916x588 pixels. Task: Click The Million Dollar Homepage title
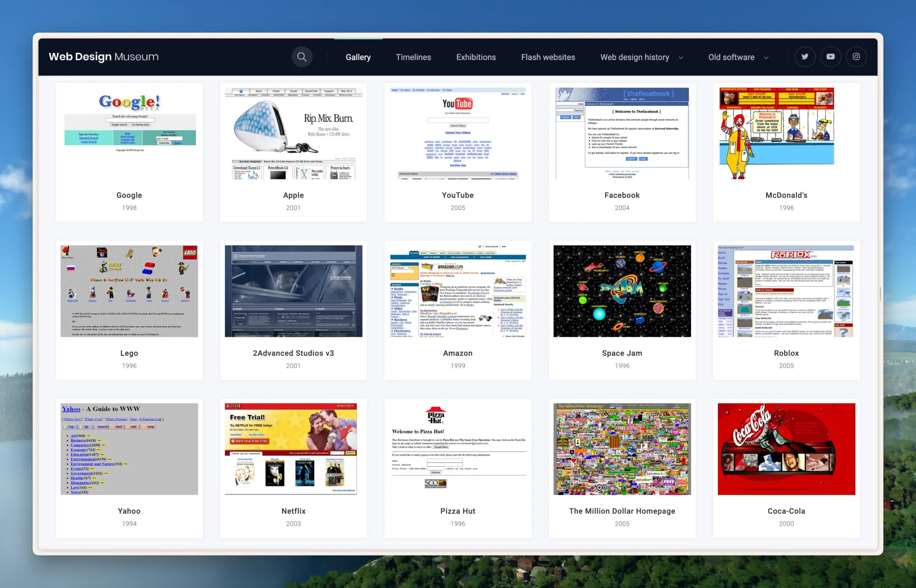(622, 511)
